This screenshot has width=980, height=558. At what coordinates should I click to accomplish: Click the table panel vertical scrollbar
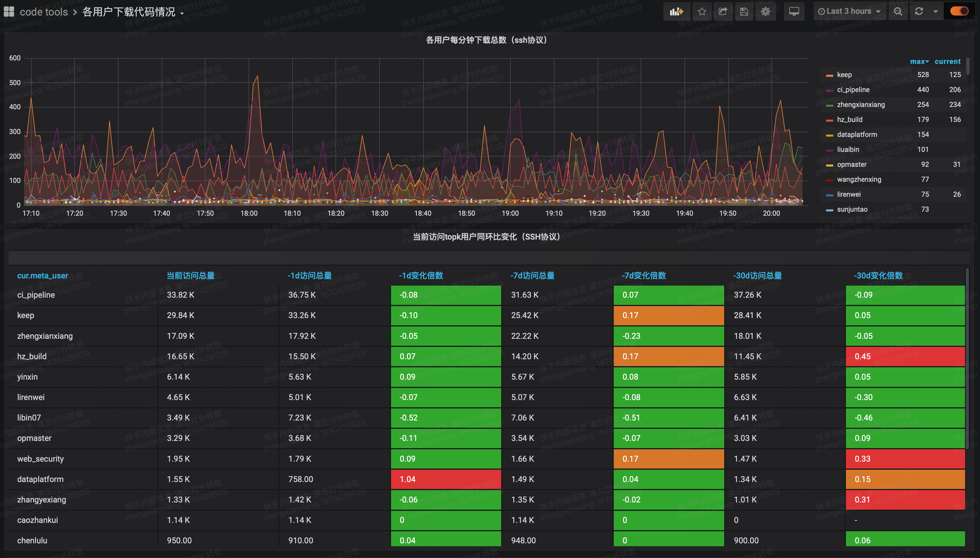967,358
